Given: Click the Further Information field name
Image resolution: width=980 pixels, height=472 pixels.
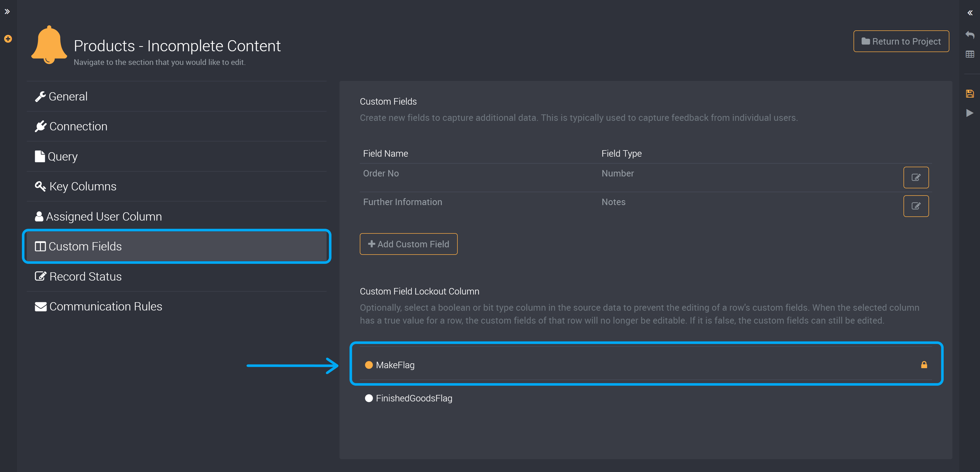Looking at the screenshot, I should tap(403, 202).
